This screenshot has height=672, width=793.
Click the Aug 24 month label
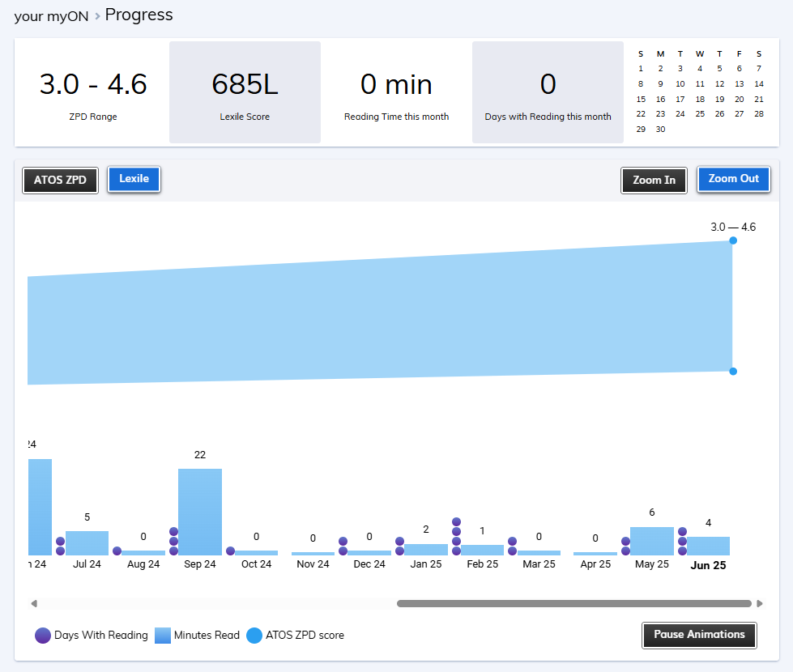[143, 564]
